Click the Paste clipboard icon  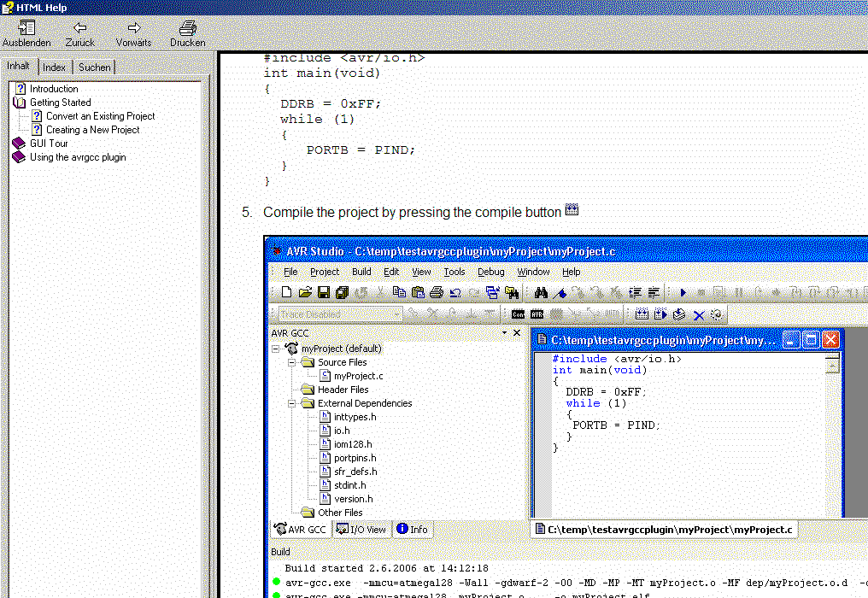click(x=418, y=292)
